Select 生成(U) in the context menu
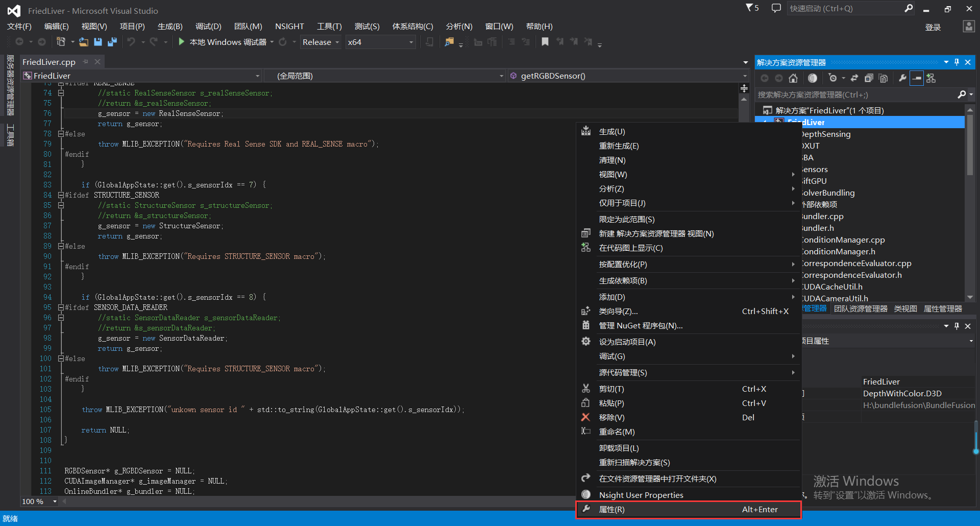This screenshot has height=526, width=980. (689, 132)
